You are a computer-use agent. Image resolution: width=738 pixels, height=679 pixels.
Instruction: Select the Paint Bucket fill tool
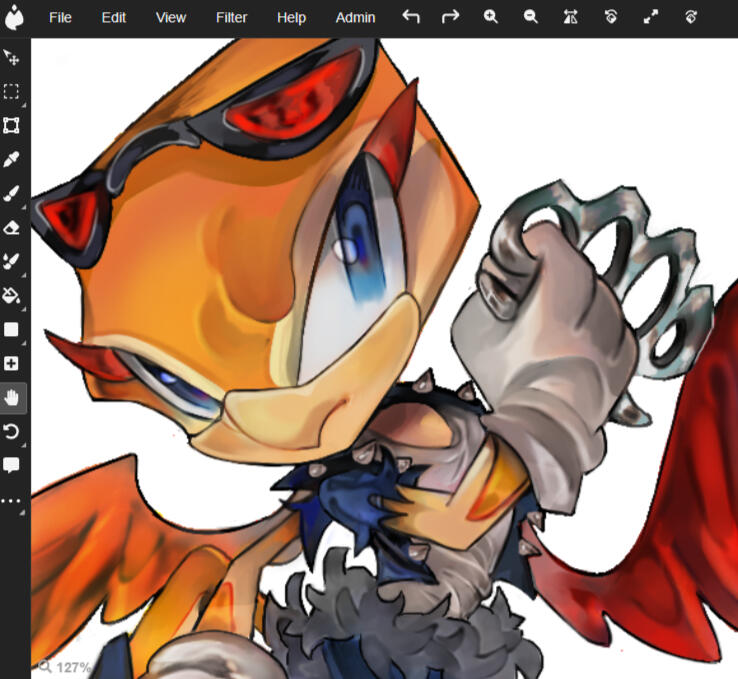(x=12, y=296)
